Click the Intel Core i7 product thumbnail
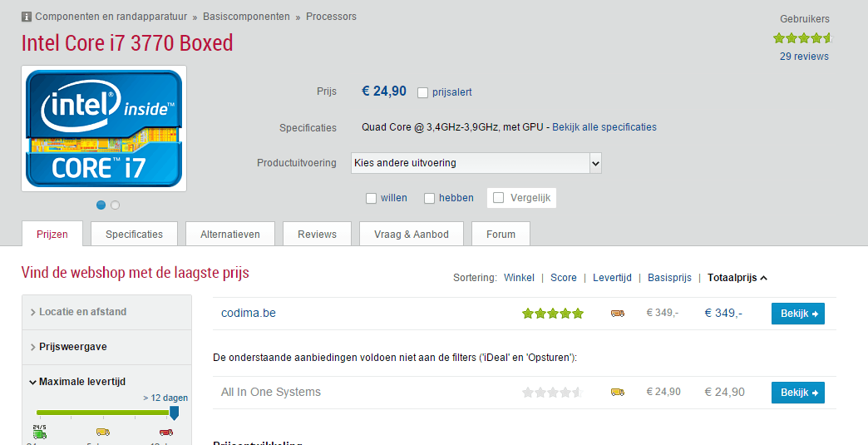This screenshot has height=445, width=868. (104, 129)
